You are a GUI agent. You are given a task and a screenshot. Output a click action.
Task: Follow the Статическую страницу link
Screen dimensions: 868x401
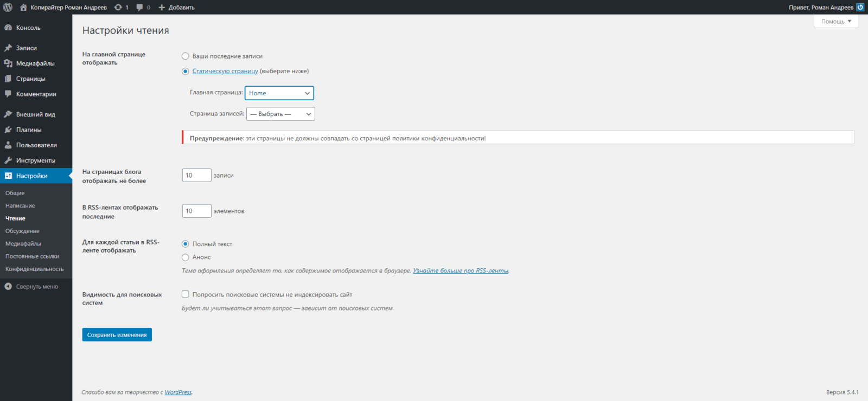tap(225, 71)
